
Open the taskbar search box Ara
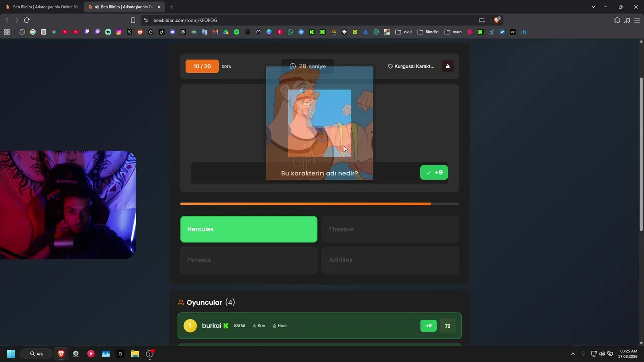37,354
